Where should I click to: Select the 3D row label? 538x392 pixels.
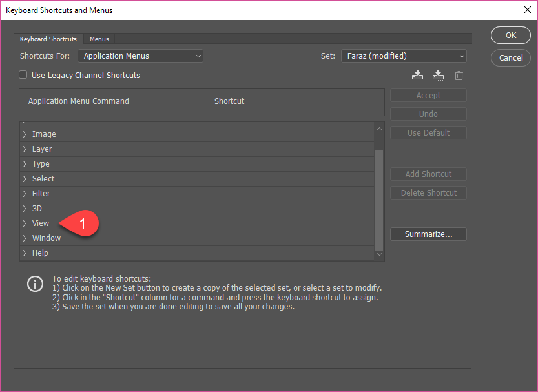coord(37,209)
